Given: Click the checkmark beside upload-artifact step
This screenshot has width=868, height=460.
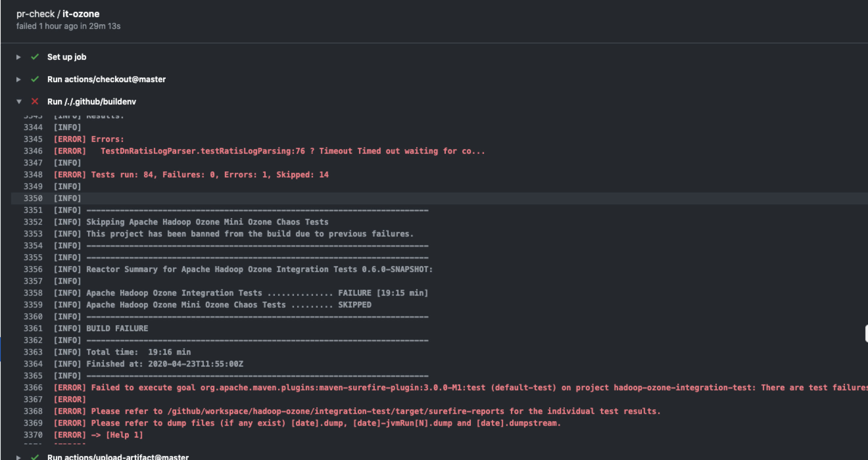Looking at the screenshot, I should (x=35, y=457).
